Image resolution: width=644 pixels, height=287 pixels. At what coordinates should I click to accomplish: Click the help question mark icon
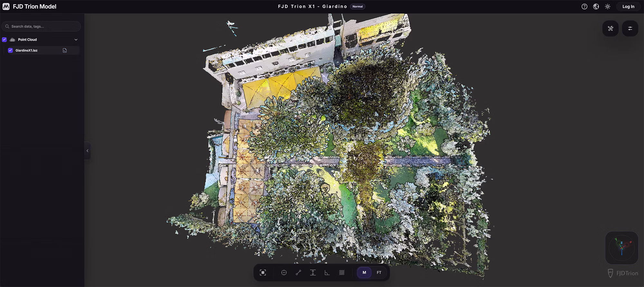coord(584,6)
